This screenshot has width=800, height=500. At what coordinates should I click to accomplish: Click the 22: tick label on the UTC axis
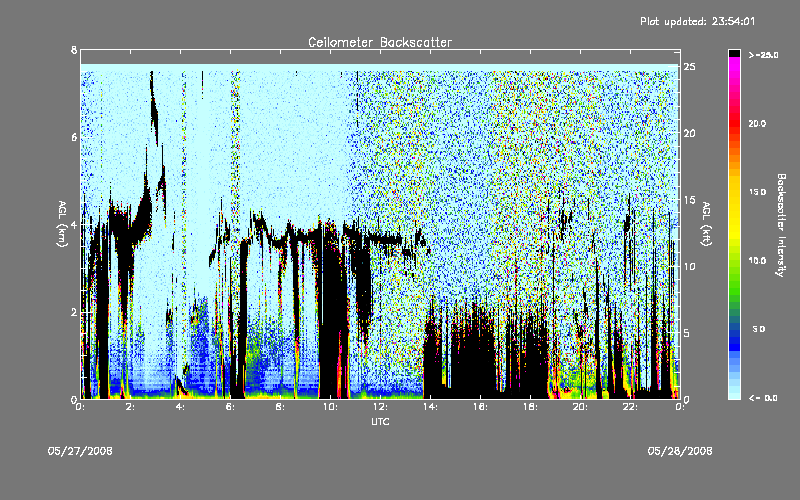click(630, 407)
